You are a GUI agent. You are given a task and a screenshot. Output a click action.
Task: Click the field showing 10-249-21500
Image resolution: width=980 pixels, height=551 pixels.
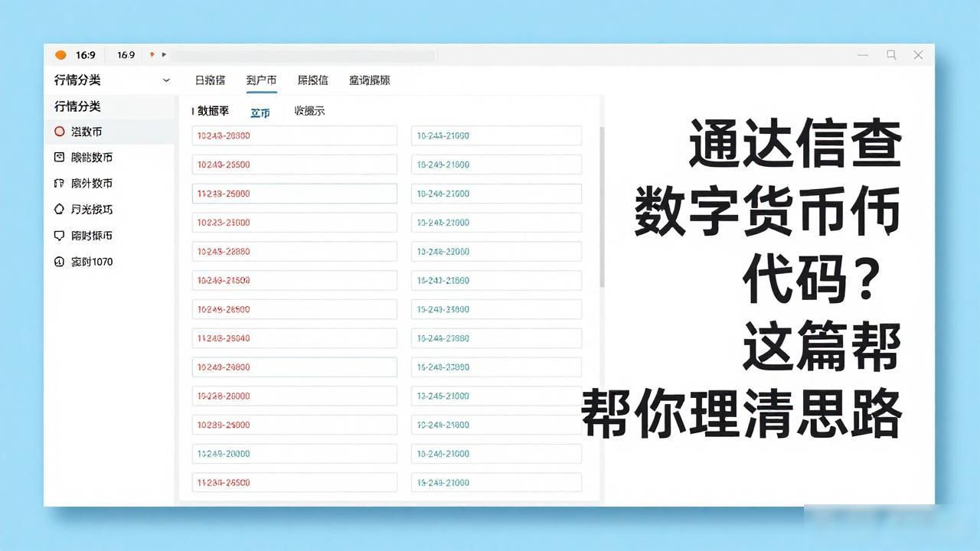pyautogui.click(x=496, y=165)
